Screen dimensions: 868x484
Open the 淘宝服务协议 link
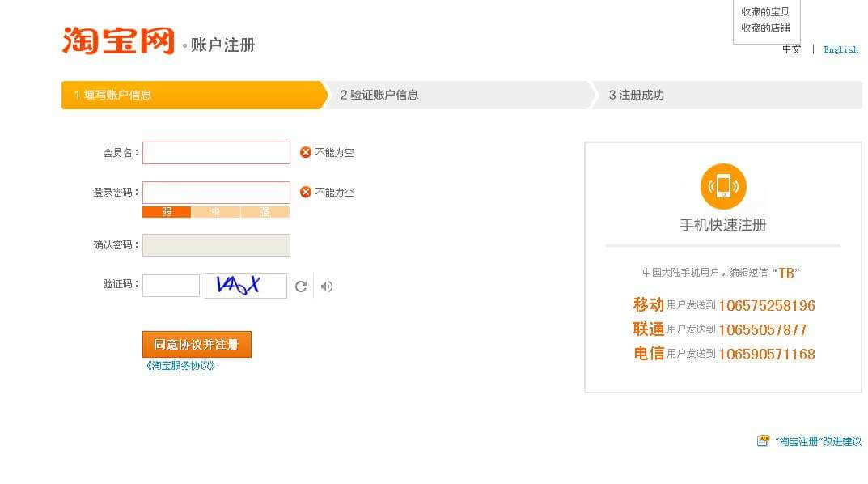(x=181, y=365)
